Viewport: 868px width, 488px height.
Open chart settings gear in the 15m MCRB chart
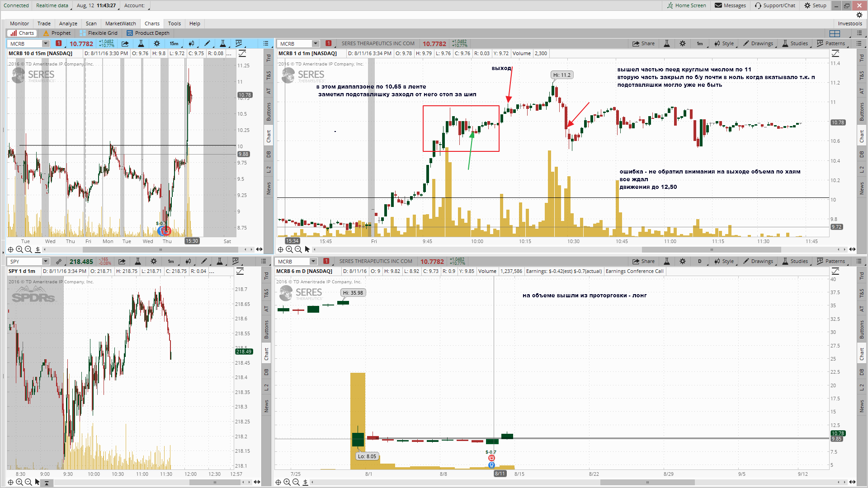pyautogui.click(x=157, y=44)
